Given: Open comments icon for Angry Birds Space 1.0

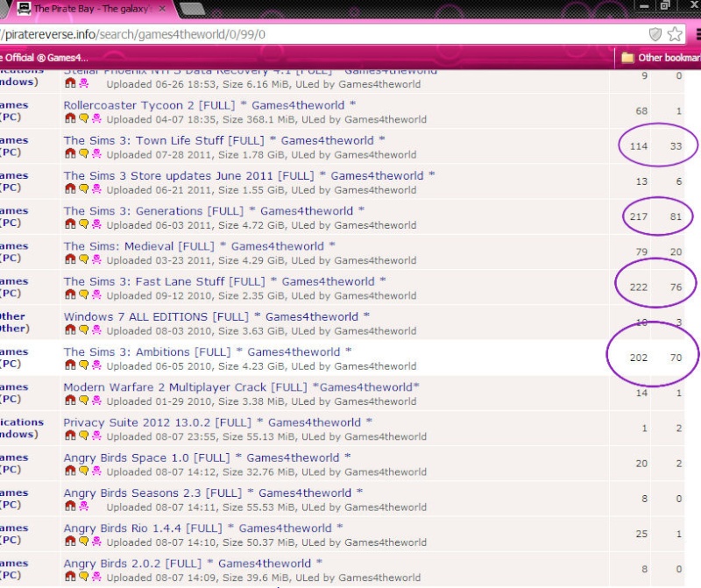Looking at the screenshot, I should click(x=83, y=471).
